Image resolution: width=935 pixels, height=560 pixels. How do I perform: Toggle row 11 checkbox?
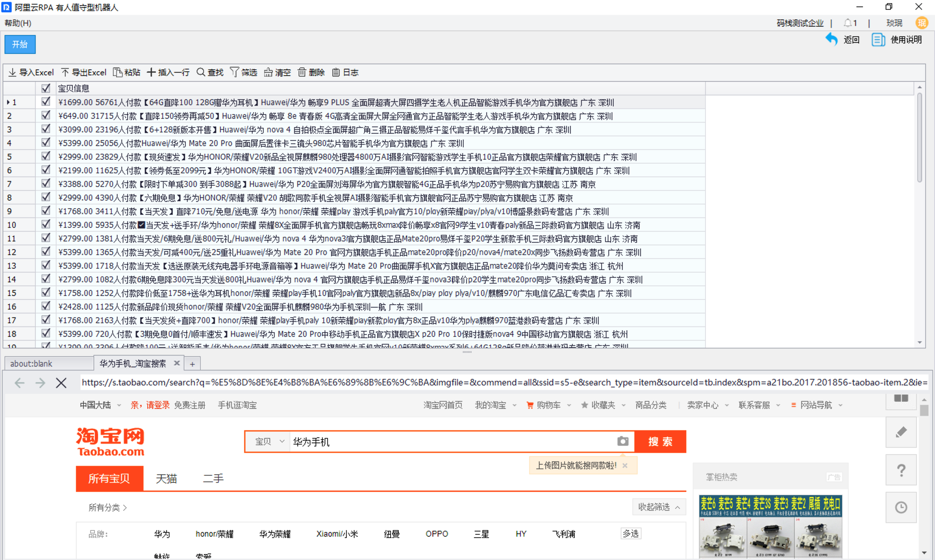46,238
